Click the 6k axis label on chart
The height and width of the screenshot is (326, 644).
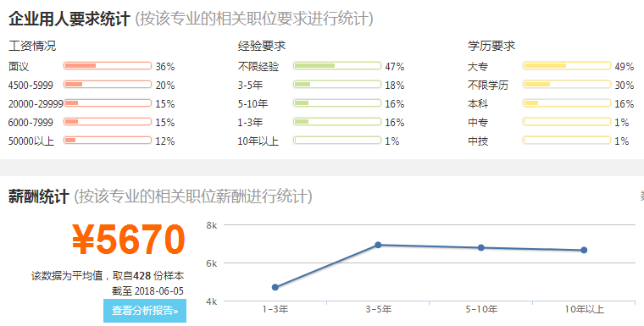(x=212, y=263)
